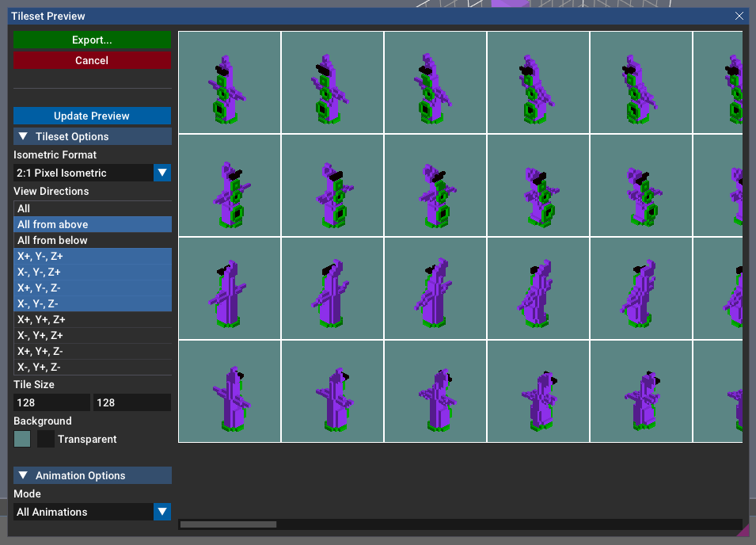Select All from above view direction

(93, 225)
